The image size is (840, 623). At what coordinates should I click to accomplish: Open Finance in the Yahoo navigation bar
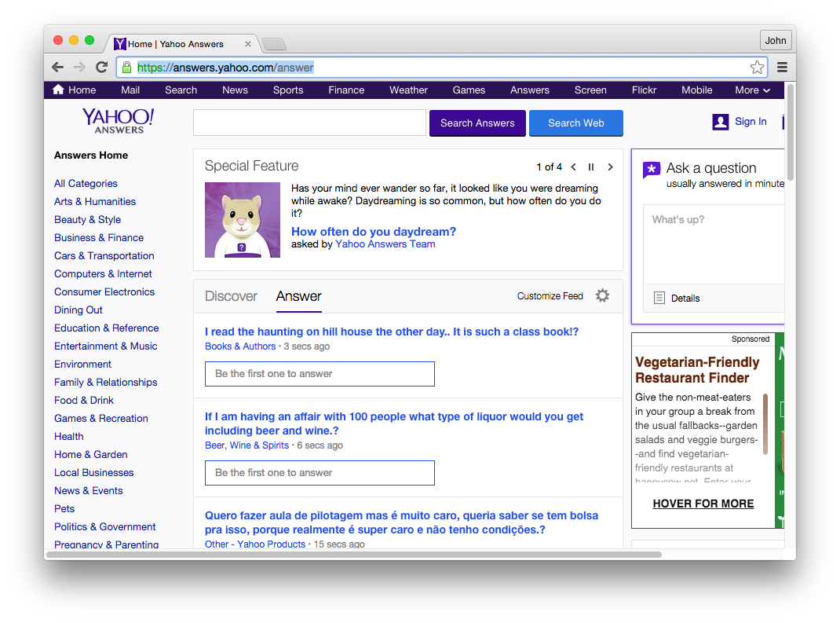pyautogui.click(x=346, y=90)
